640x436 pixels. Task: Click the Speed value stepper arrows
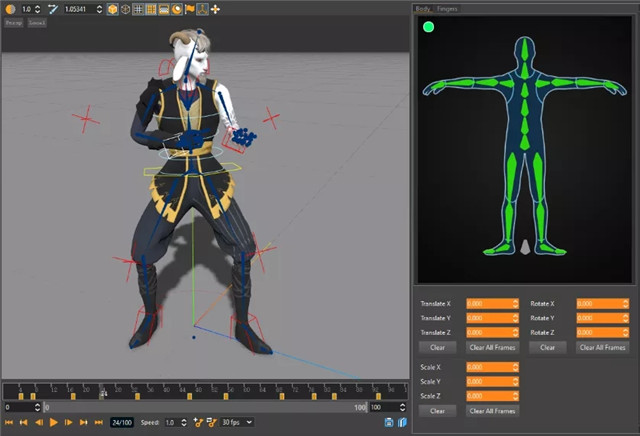(186, 423)
